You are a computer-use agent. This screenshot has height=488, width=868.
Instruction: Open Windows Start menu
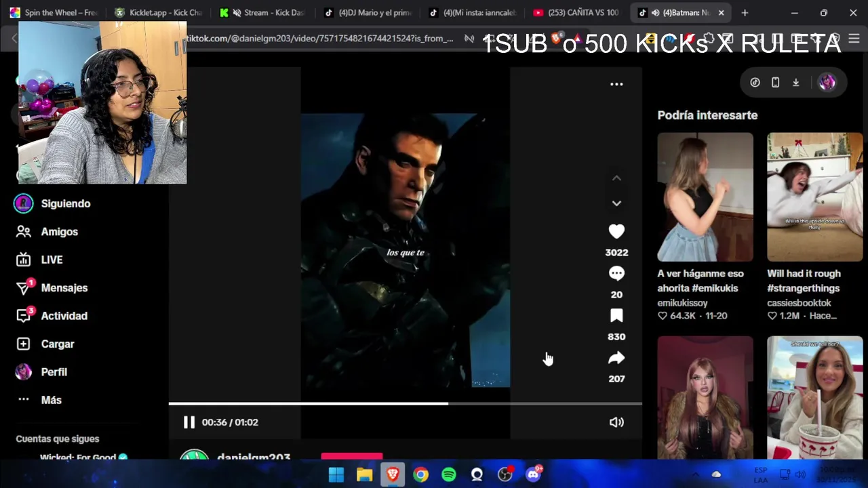click(x=336, y=475)
